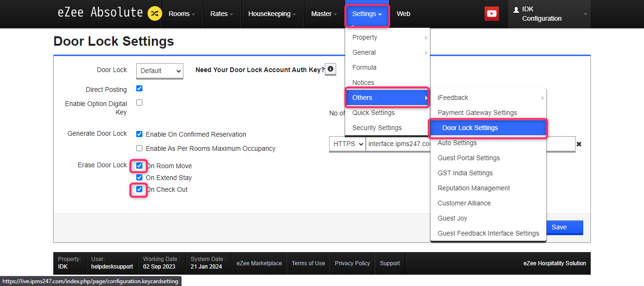Check Enable As Per Rooms Maximum Occupancy
Screen dimensions: 644x286
(139, 148)
